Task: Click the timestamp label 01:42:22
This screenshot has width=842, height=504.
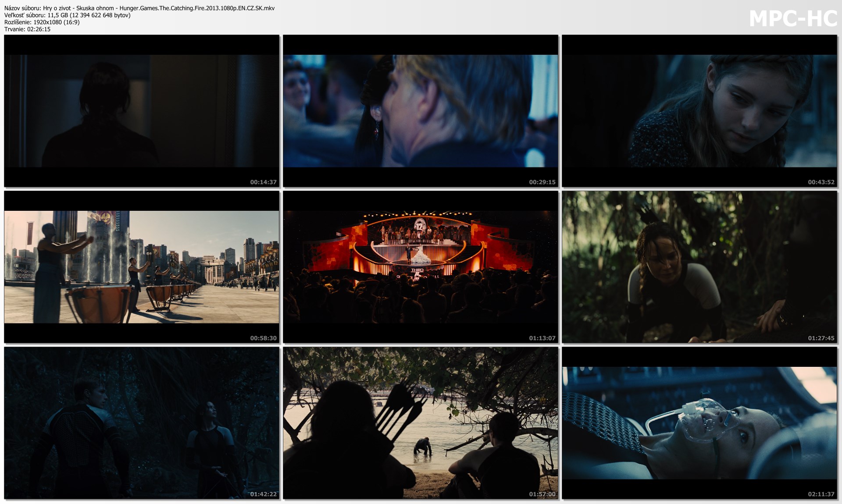Action: (263, 494)
